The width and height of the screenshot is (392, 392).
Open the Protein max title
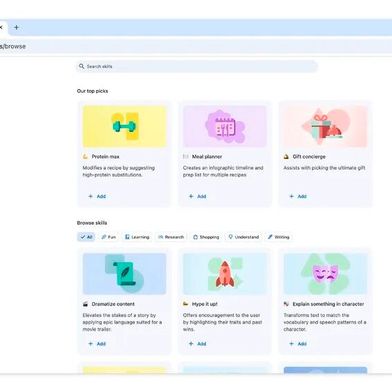[x=105, y=156]
